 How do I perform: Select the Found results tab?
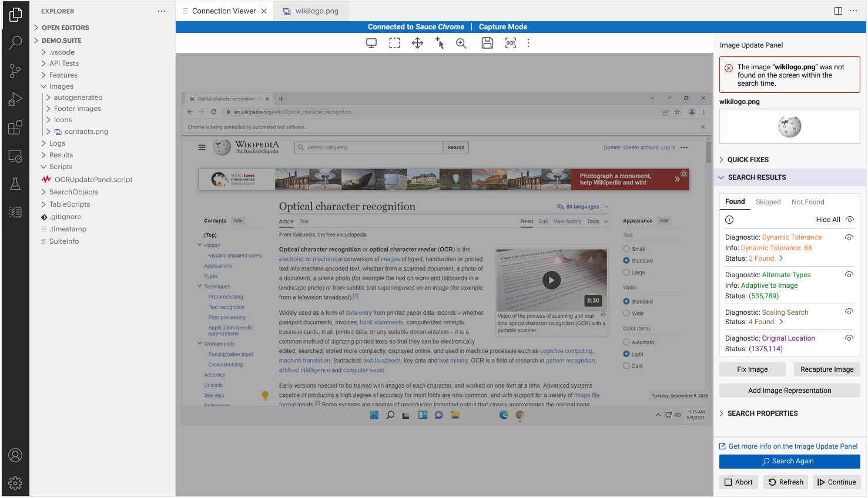(735, 201)
